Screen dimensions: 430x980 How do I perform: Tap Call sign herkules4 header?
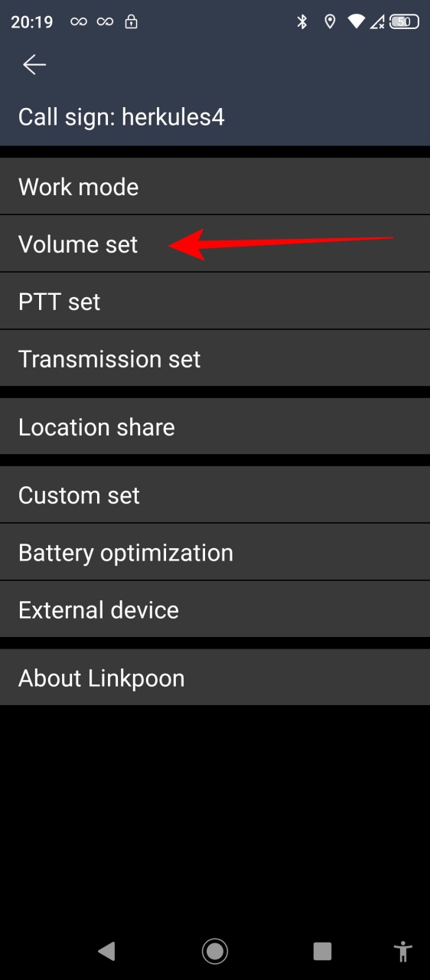122,117
